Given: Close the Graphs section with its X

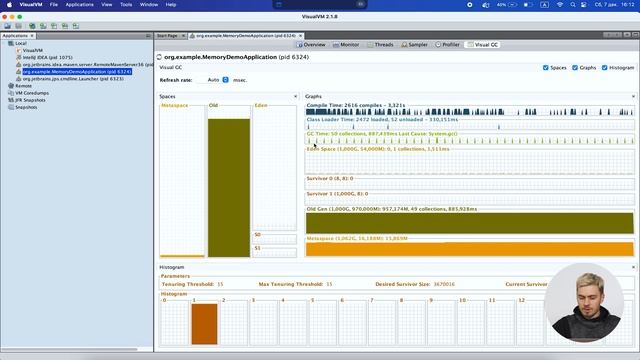Looking at the screenshot, I should 633,97.
